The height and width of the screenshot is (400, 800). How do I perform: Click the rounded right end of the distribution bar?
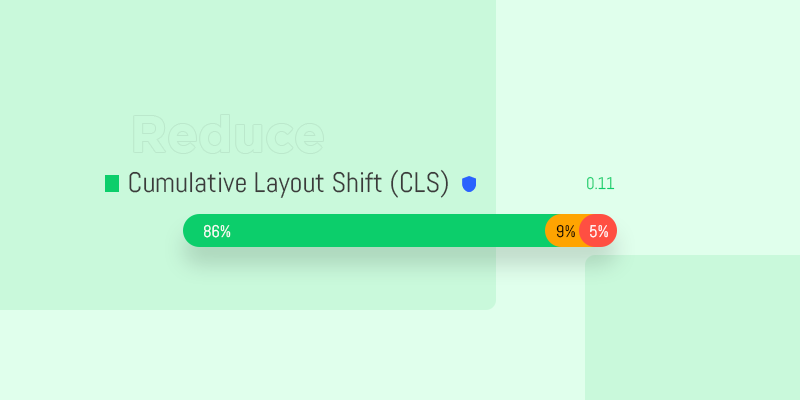609,231
